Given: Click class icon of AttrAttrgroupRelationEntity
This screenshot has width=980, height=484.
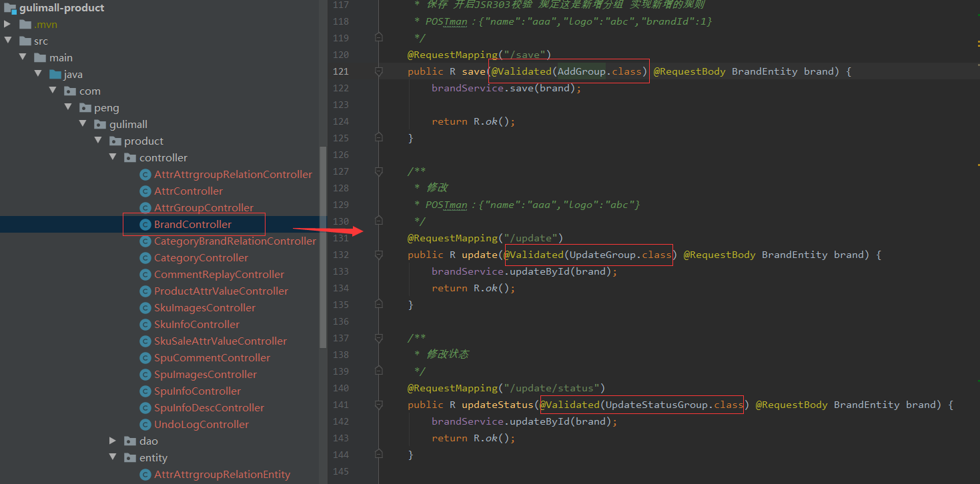Looking at the screenshot, I should coord(145,475).
